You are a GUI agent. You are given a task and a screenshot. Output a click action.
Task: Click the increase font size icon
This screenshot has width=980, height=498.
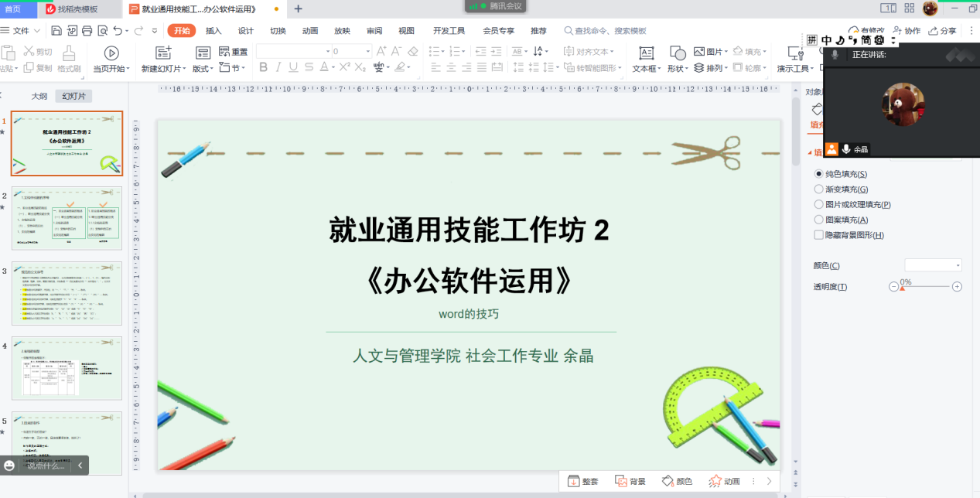pyautogui.click(x=381, y=51)
